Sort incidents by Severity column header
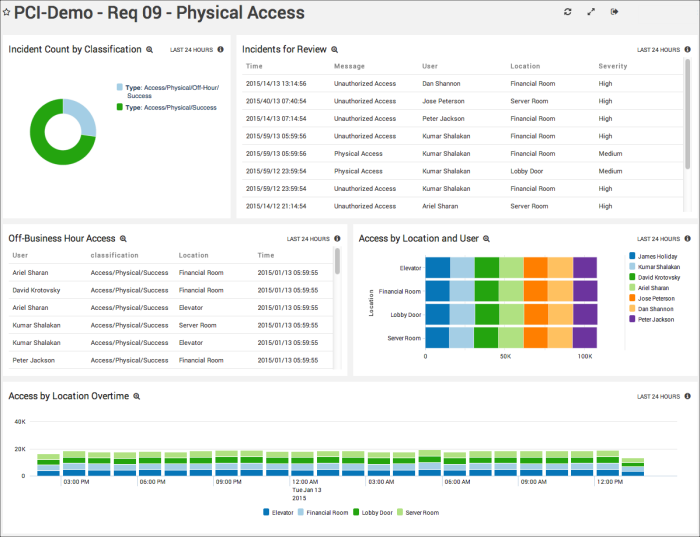700x537 pixels. click(x=612, y=66)
